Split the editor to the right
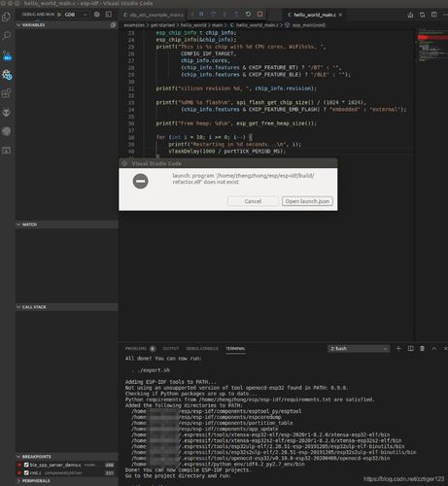The image size is (448, 486). tap(434, 15)
